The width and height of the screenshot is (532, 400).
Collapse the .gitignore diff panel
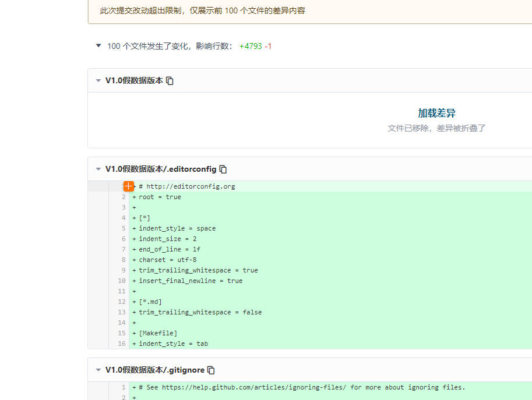pos(98,370)
